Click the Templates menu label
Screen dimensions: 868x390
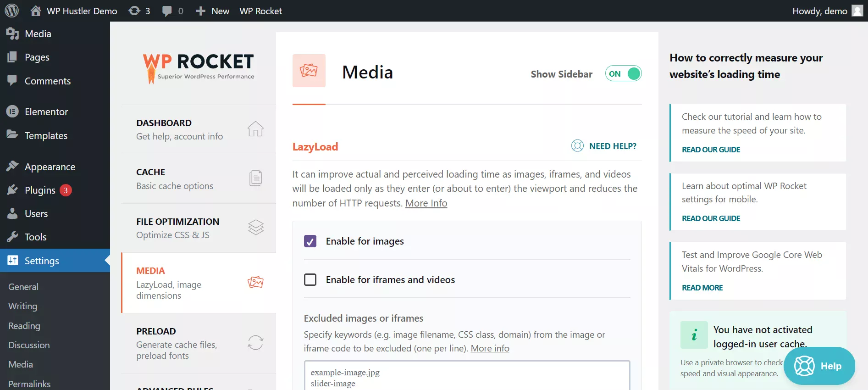point(46,135)
